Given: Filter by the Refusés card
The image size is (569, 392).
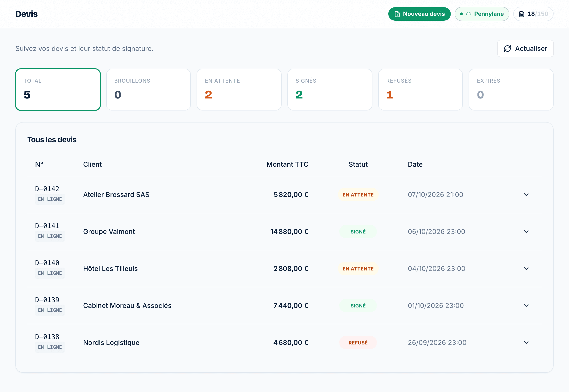Looking at the screenshot, I should pos(420,90).
